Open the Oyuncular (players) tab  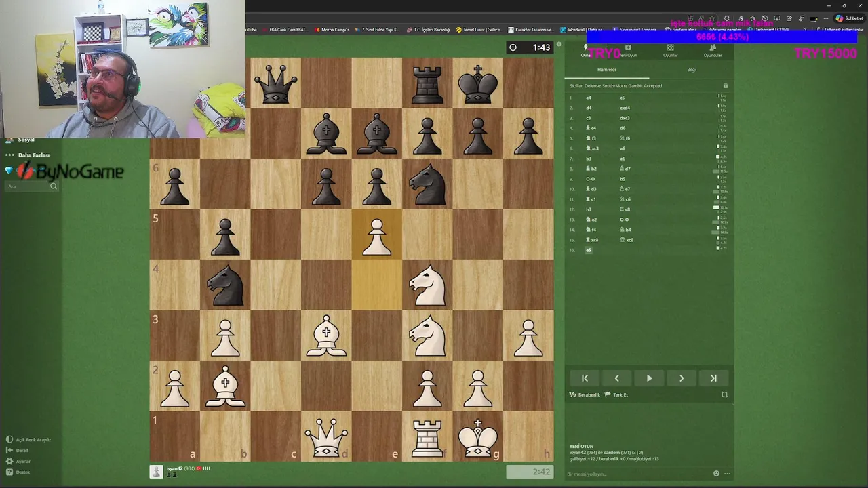(713, 51)
